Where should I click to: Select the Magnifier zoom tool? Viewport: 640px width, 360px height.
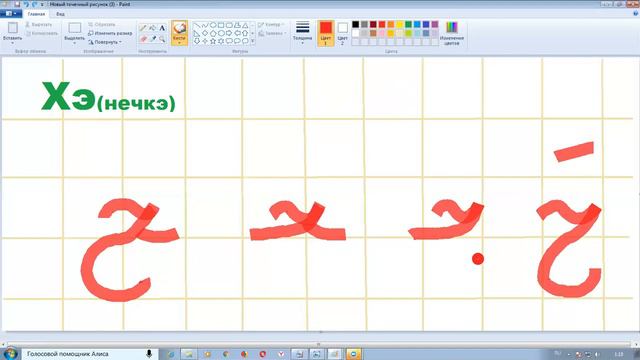tap(162, 39)
